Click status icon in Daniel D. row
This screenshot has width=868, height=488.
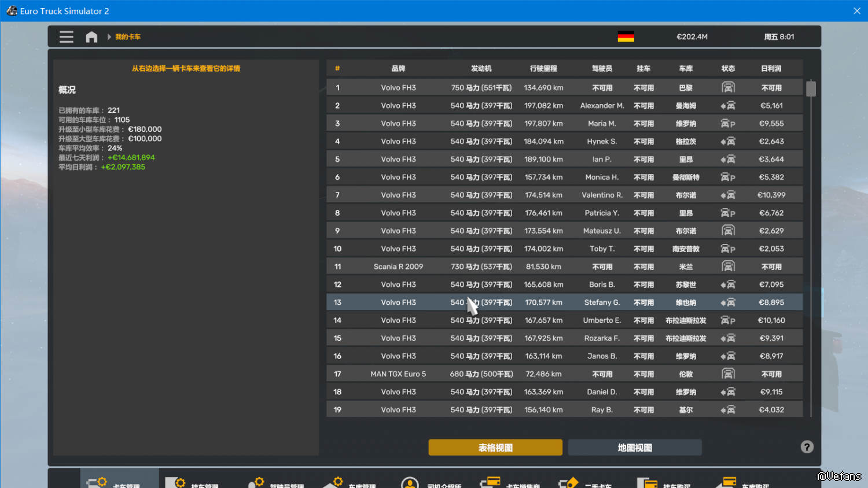pyautogui.click(x=728, y=392)
